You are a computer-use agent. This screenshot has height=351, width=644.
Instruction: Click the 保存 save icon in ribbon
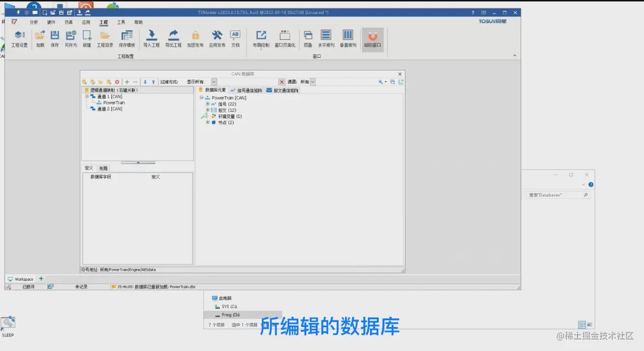pos(55,39)
